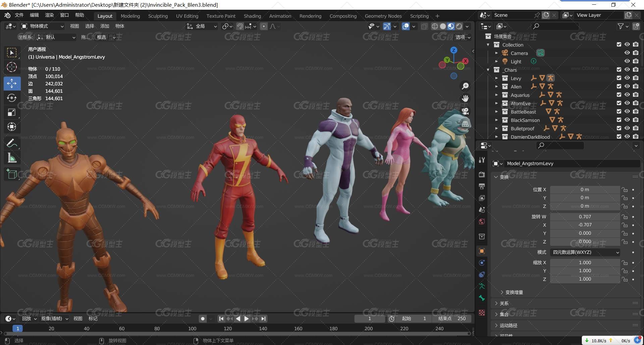This screenshot has height=345, width=644.
Task: Disable BattleBeast collection in renders
Action: pos(635,112)
